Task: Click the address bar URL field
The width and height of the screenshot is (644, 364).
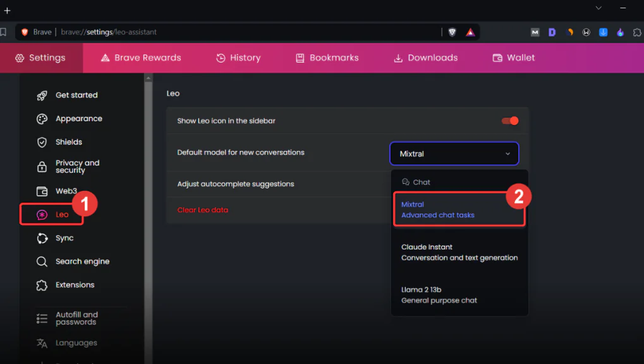Action: 246,32
